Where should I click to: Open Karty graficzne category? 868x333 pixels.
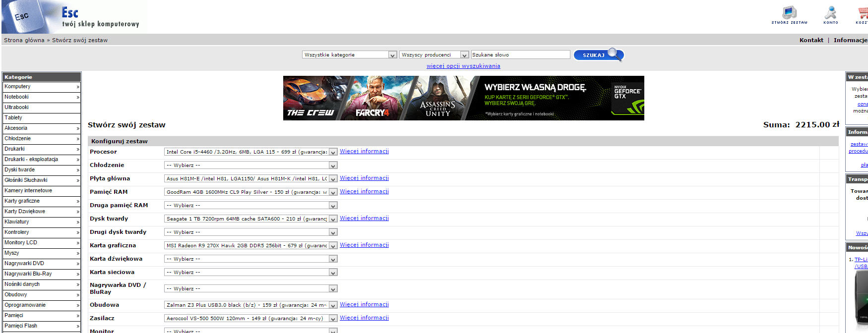point(42,201)
